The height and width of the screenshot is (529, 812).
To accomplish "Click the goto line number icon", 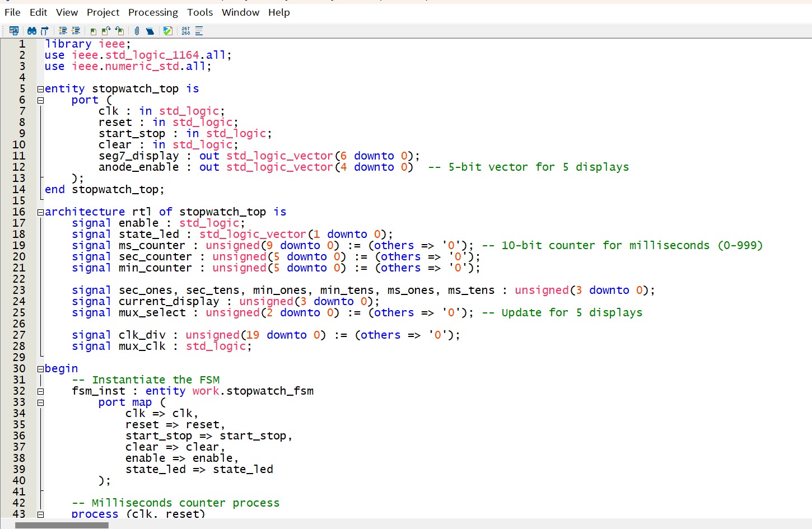I will coord(186,30).
